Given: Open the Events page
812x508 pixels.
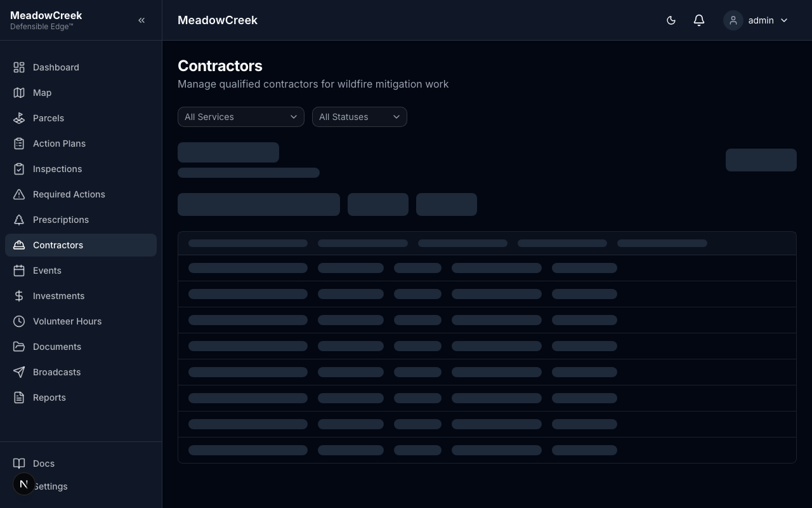Looking at the screenshot, I should [81, 271].
